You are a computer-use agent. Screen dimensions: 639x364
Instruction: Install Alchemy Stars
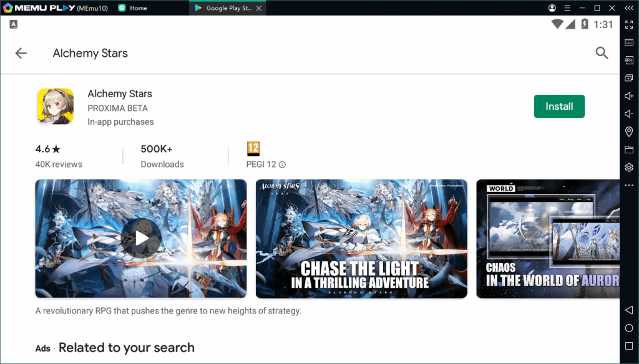(x=559, y=106)
